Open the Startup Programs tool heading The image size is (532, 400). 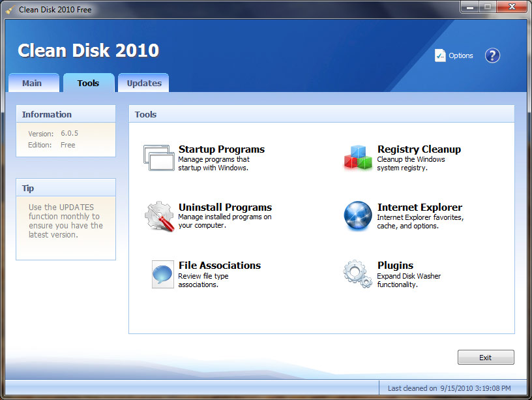click(222, 149)
